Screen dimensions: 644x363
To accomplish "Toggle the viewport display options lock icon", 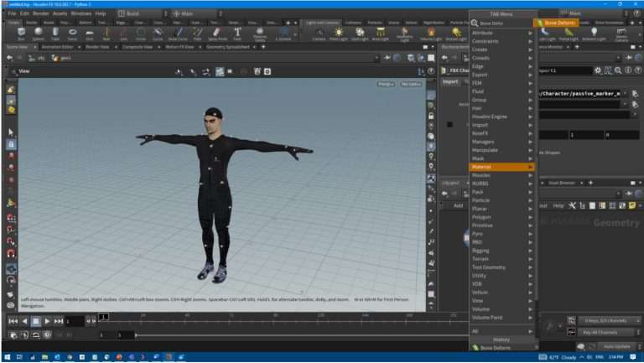I will click(431, 116).
